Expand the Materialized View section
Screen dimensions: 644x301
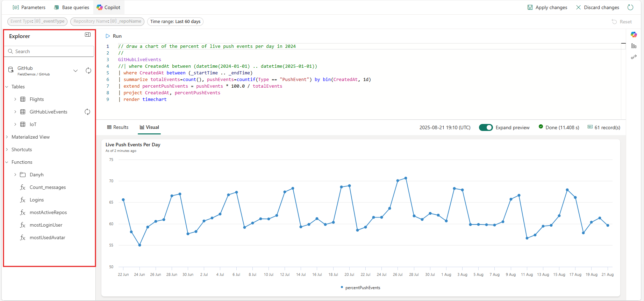click(7, 137)
